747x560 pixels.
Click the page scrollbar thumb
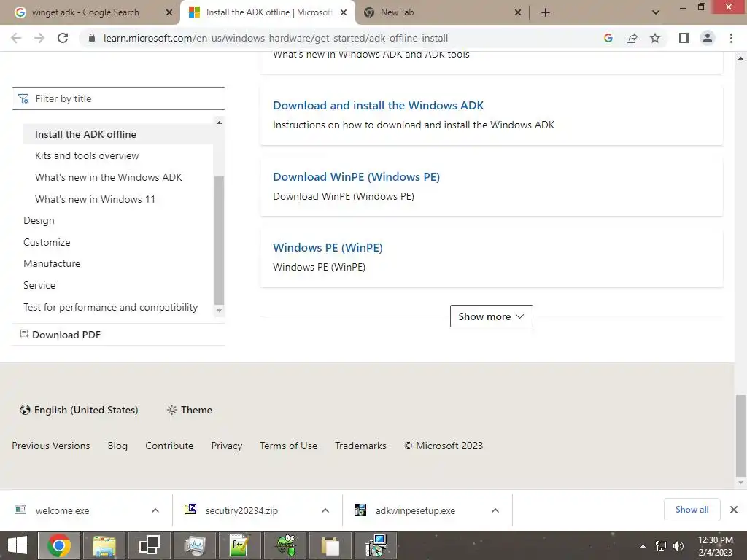740,436
